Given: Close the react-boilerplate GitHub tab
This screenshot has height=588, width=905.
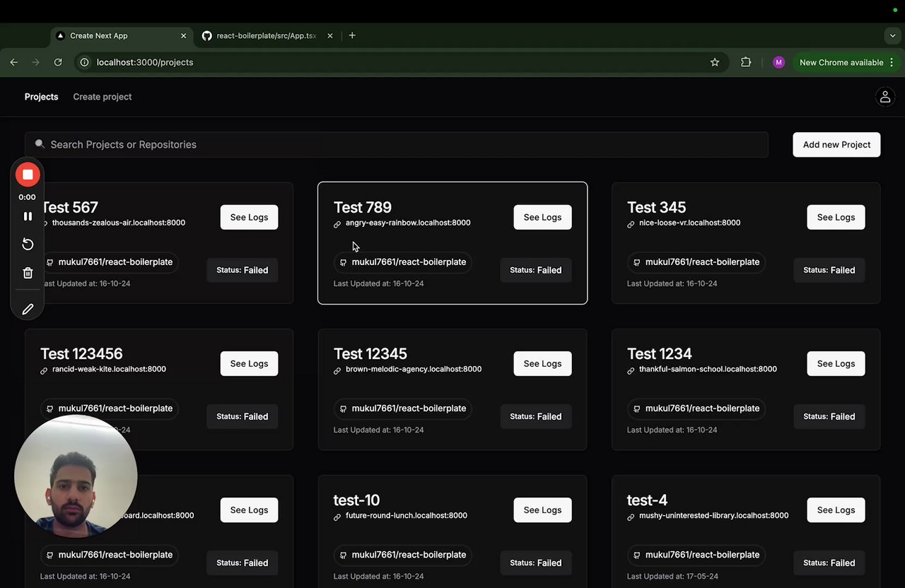Looking at the screenshot, I should [x=329, y=35].
